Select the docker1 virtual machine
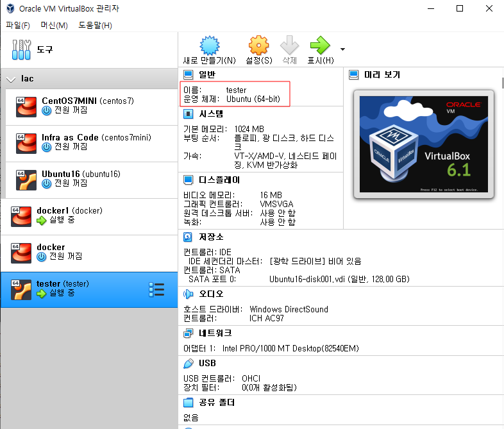 pyautogui.click(x=89, y=217)
